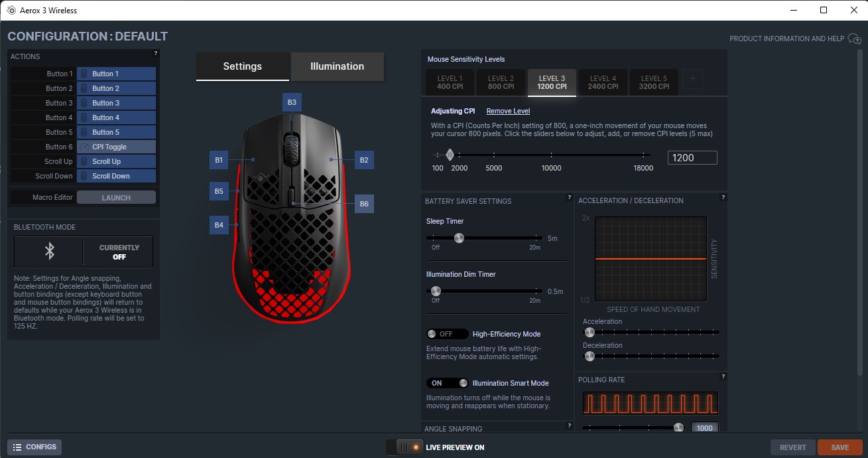Click the Deceleration slider handle
The height and width of the screenshot is (458, 868).
click(589, 356)
